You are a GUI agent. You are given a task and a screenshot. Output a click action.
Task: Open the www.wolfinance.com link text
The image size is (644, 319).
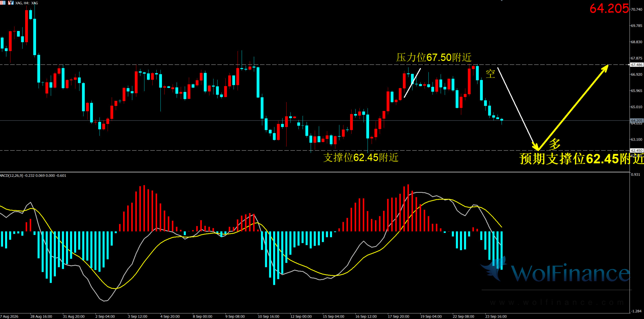(557, 303)
